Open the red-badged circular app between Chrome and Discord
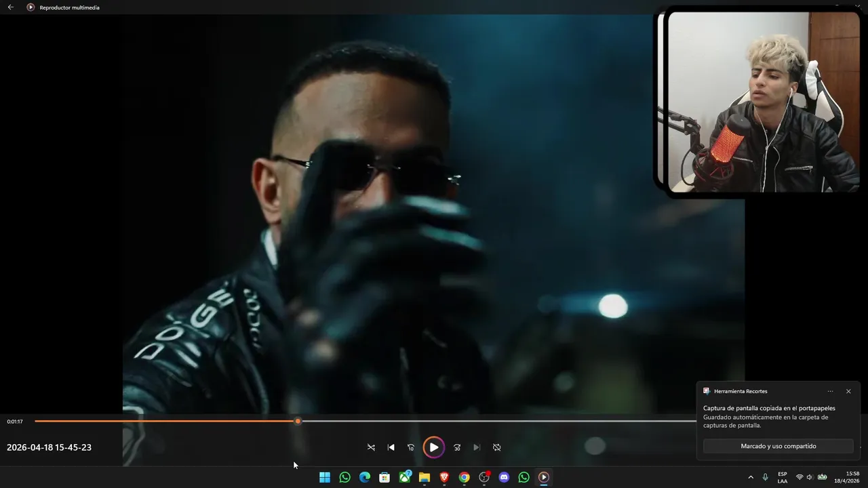This screenshot has width=868, height=488. (484, 477)
